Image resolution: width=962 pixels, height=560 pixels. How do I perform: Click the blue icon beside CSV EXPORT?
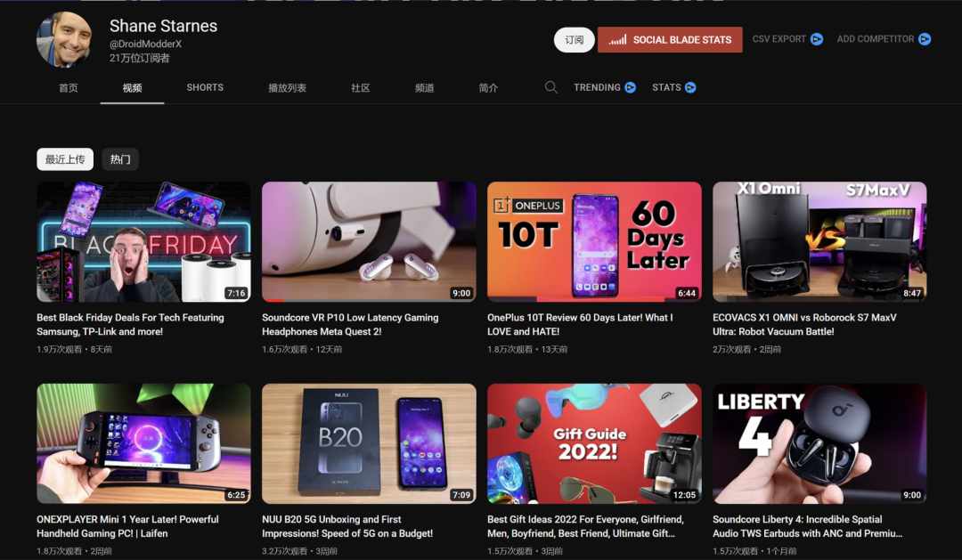click(817, 39)
